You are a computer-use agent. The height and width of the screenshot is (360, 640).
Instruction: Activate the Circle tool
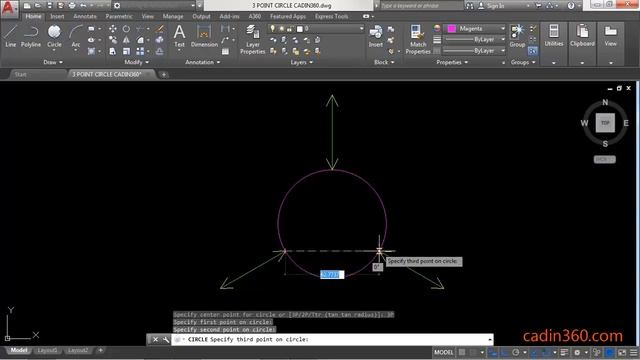(54, 36)
